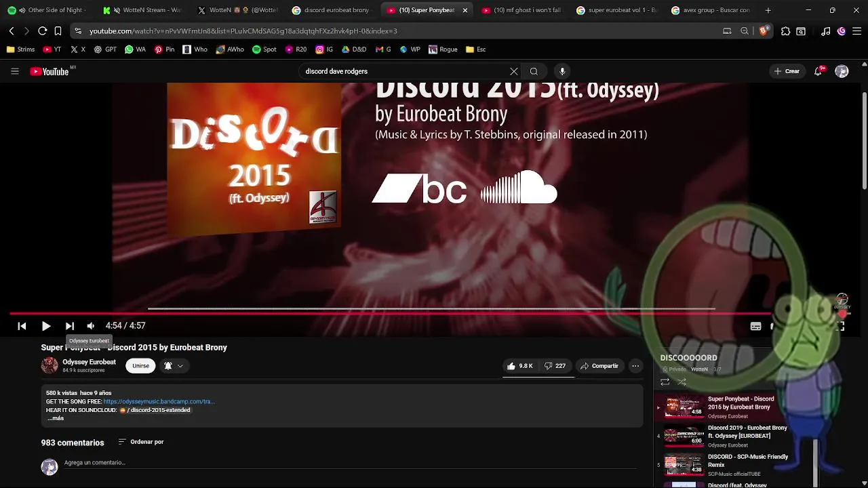Open YT bookmark
The width and height of the screenshot is (868, 488).
(x=52, y=49)
